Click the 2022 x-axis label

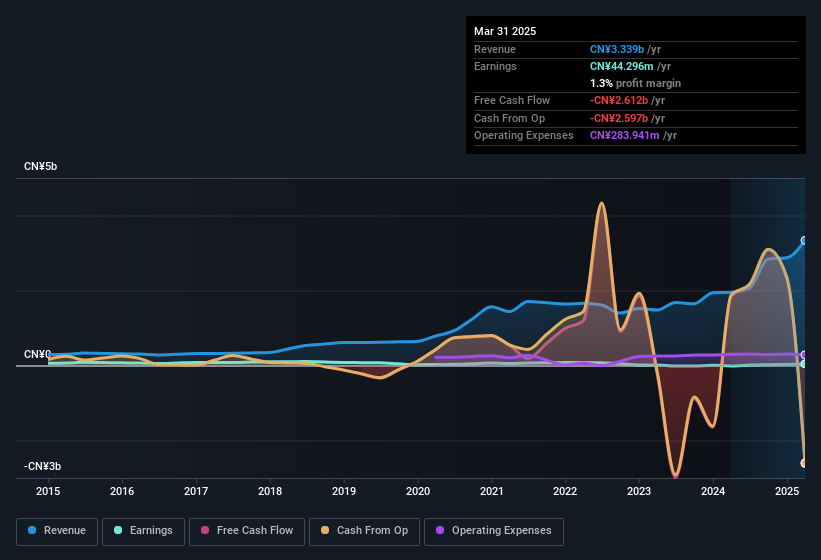click(x=565, y=491)
